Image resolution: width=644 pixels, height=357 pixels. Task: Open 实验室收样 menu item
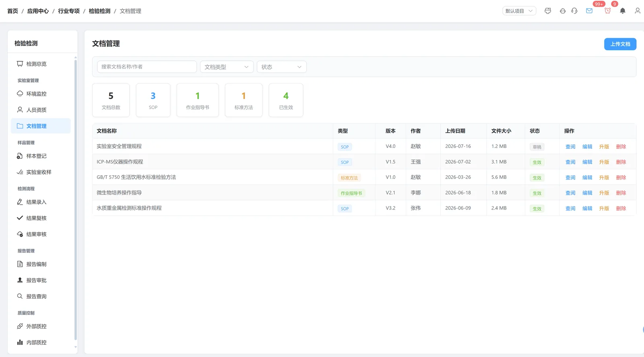click(x=41, y=172)
